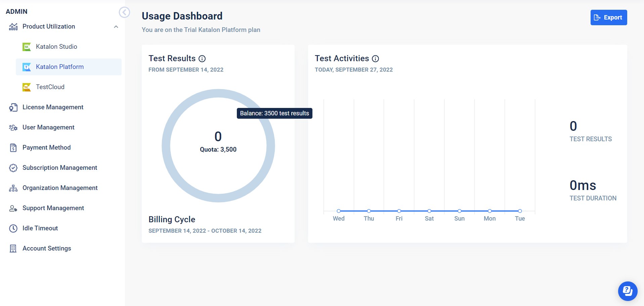Select the Thu data point on chart
The image size is (644, 306).
(369, 211)
